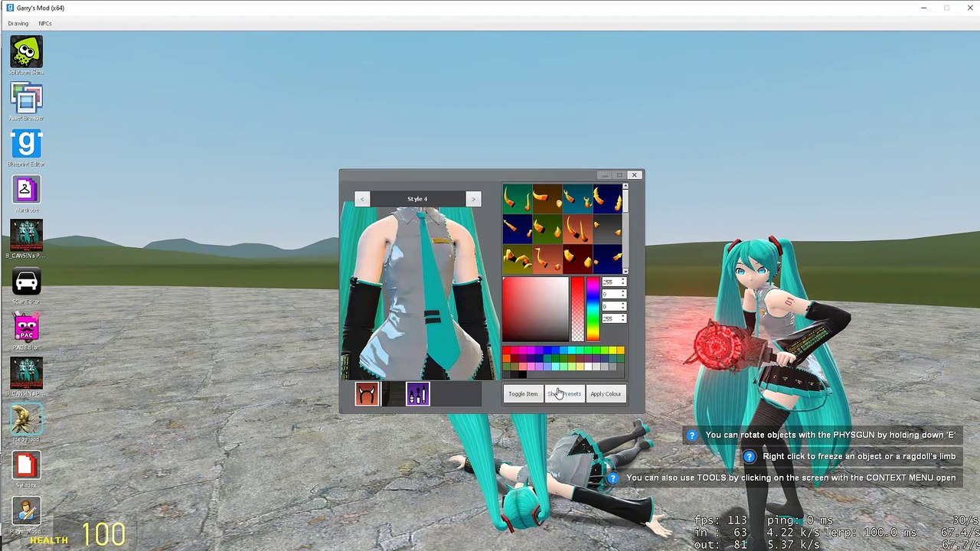Open the Drawing menu

[x=18, y=24]
